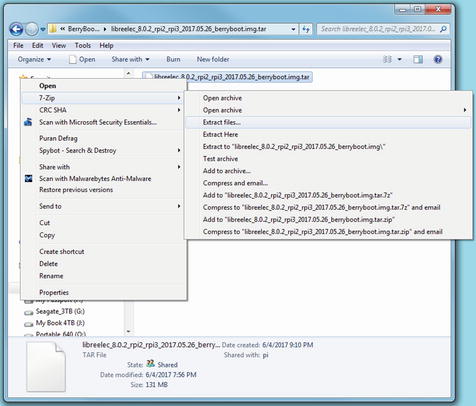Click the TAR file thumbnail in details pane

[x=46, y=367]
